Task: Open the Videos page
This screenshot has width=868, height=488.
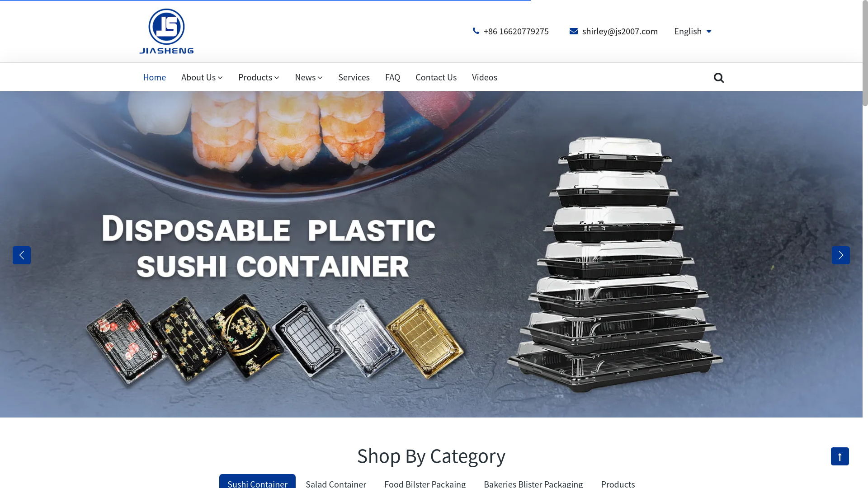Action: pyautogui.click(x=485, y=77)
